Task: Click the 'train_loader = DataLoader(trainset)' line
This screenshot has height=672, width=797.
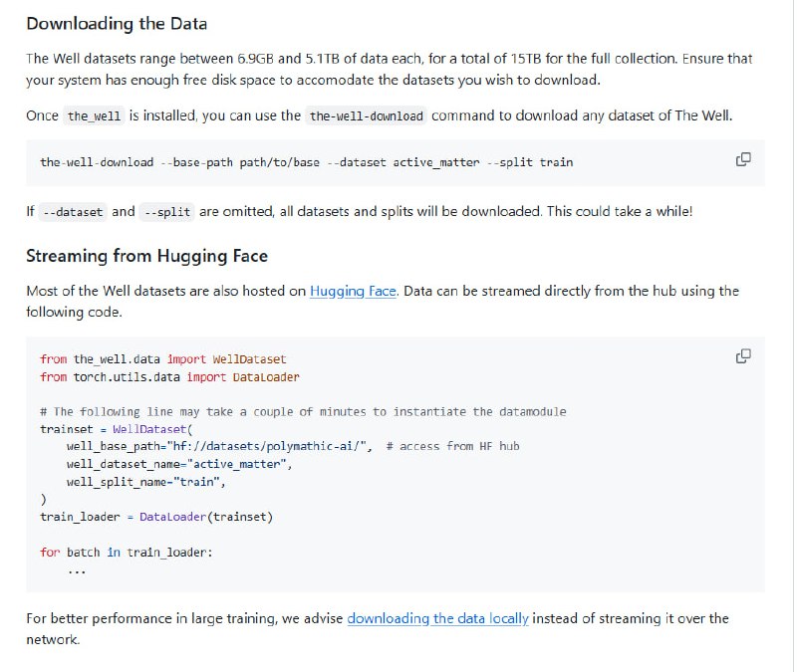Action: click(155, 517)
